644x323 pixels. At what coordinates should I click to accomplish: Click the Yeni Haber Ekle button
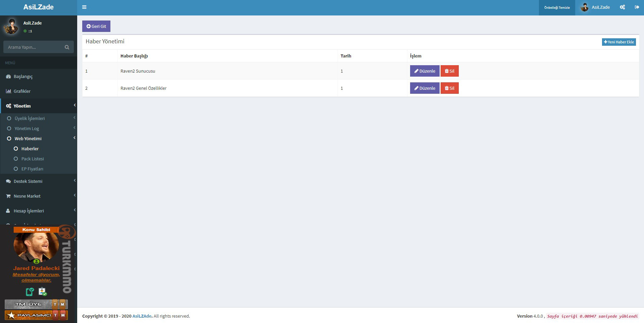[x=619, y=42]
